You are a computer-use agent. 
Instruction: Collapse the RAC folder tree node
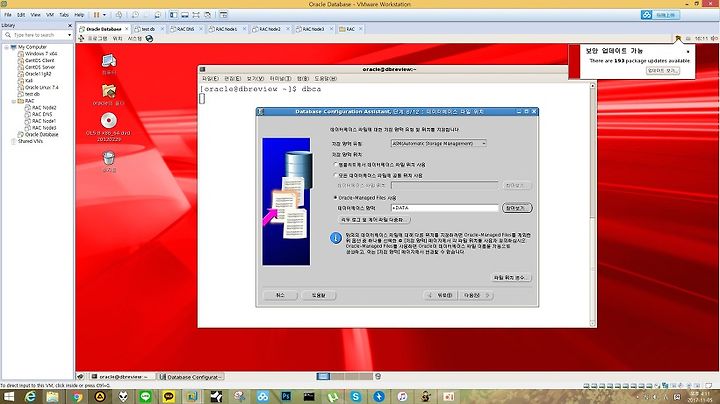click(13, 101)
